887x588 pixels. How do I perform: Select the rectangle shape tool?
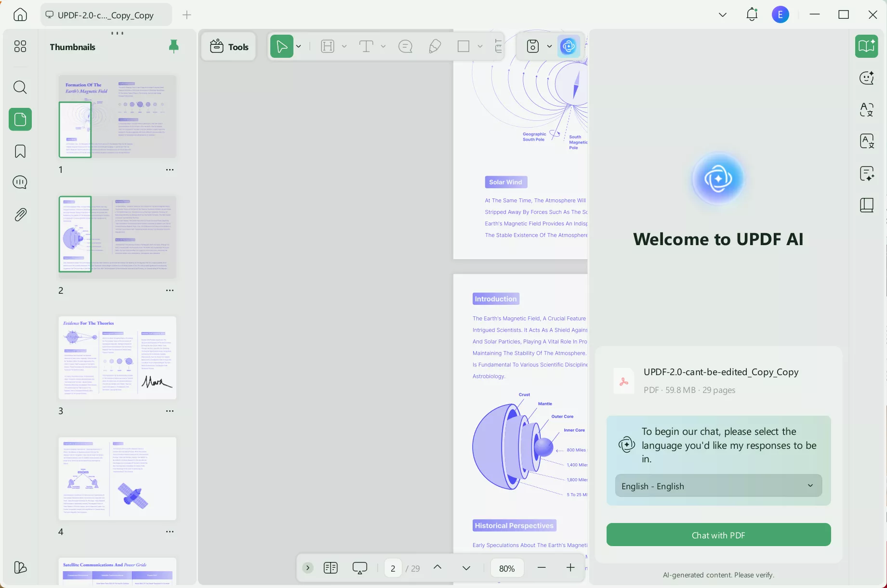[463, 47]
